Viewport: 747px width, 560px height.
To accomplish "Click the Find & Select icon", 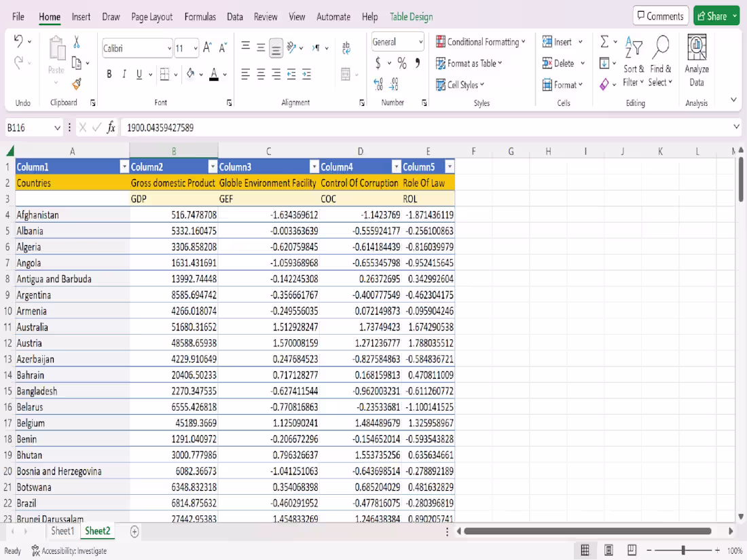I will click(660, 61).
